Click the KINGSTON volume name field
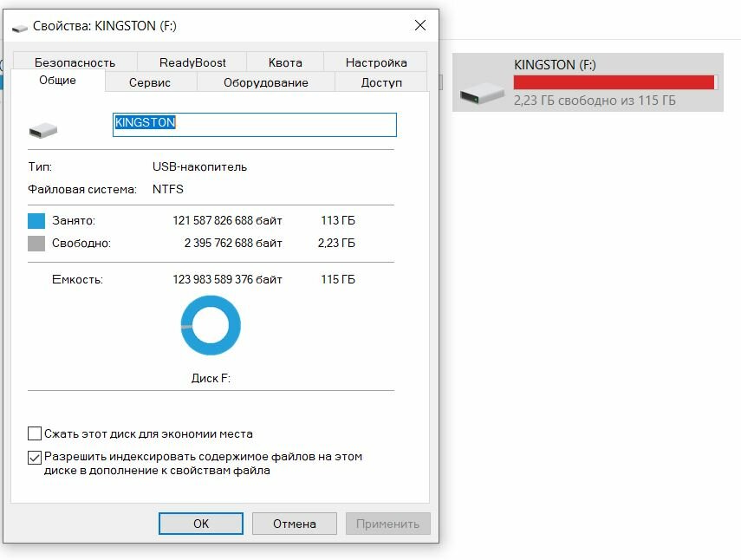The height and width of the screenshot is (560, 741). [x=254, y=125]
